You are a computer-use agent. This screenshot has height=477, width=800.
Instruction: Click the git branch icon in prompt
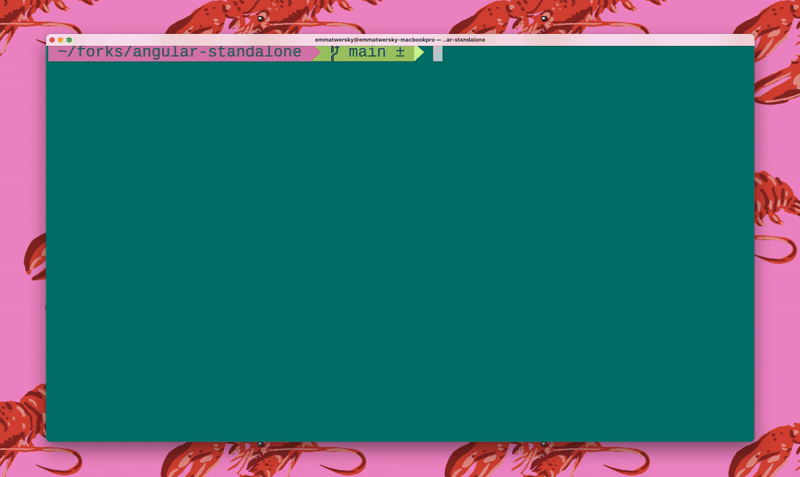(x=334, y=53)
